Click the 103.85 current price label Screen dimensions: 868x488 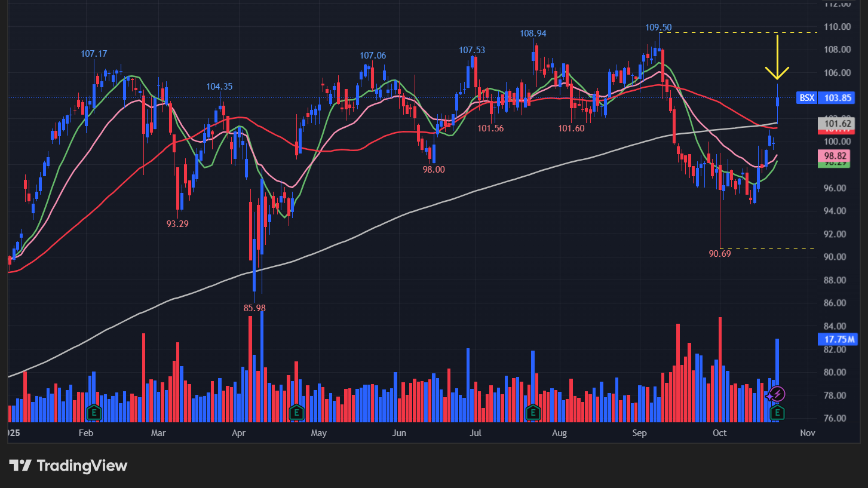coord(838,98)
